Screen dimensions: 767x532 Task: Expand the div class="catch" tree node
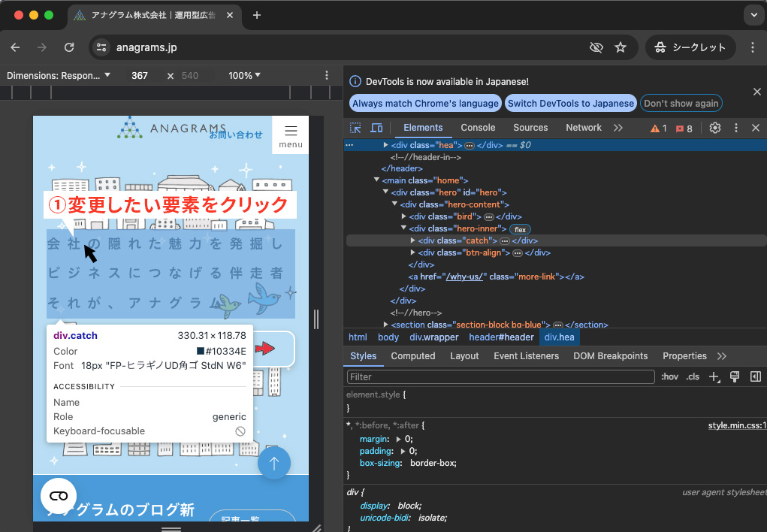click(x=412, y=240)
